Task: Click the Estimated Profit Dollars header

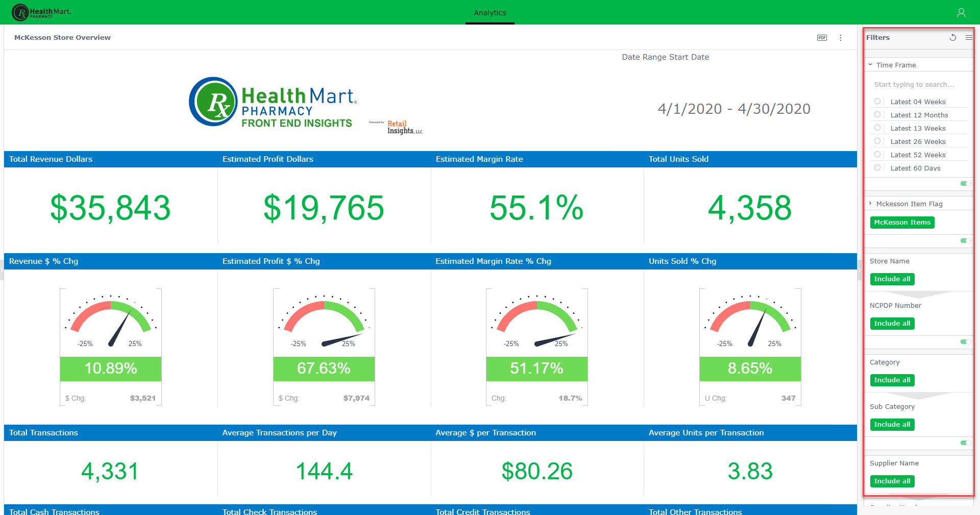Action: click(x=268, y=159)
